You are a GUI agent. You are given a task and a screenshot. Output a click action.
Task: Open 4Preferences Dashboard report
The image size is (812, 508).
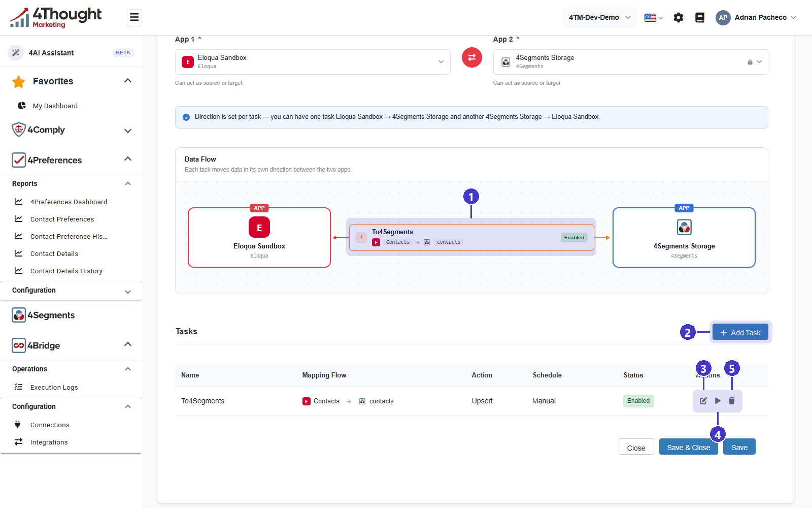[69, 202]
